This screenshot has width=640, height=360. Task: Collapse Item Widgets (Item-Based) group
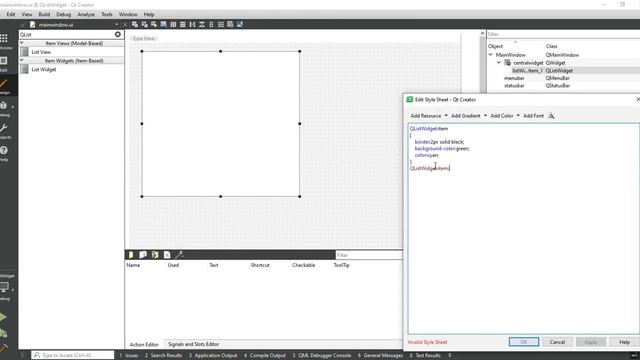[x=22, y=60]
